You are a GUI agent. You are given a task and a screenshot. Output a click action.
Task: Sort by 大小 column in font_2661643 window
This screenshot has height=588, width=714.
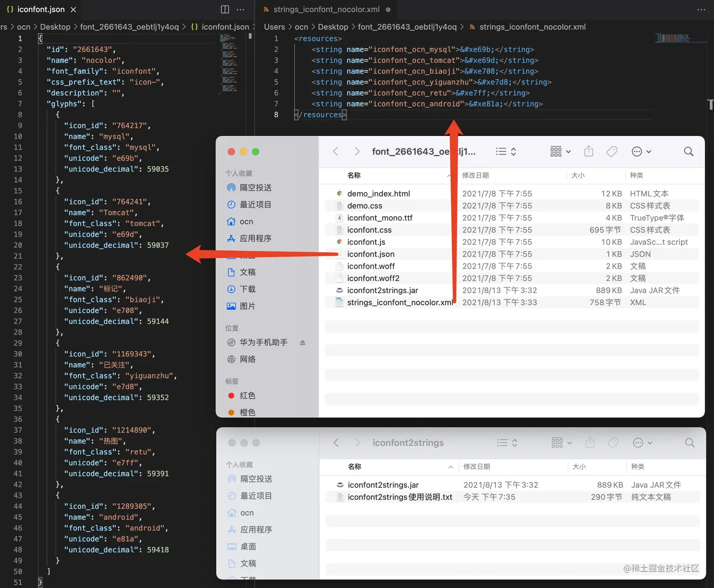578,175
